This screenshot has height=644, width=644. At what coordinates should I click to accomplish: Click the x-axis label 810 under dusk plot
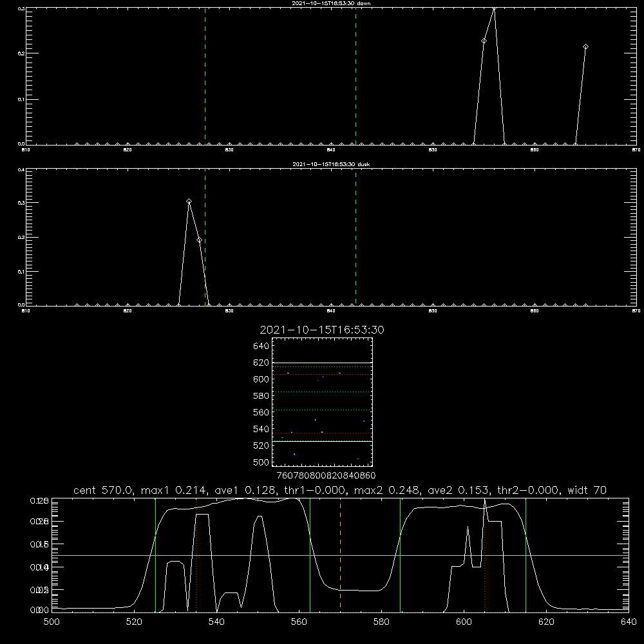coord(26,311)
